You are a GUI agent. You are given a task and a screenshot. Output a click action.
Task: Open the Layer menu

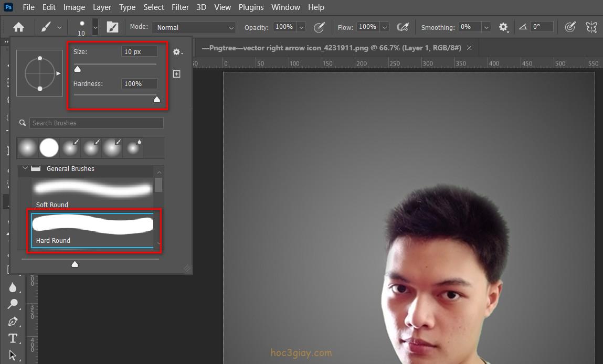pyautogui.click(x=102, y=7)
